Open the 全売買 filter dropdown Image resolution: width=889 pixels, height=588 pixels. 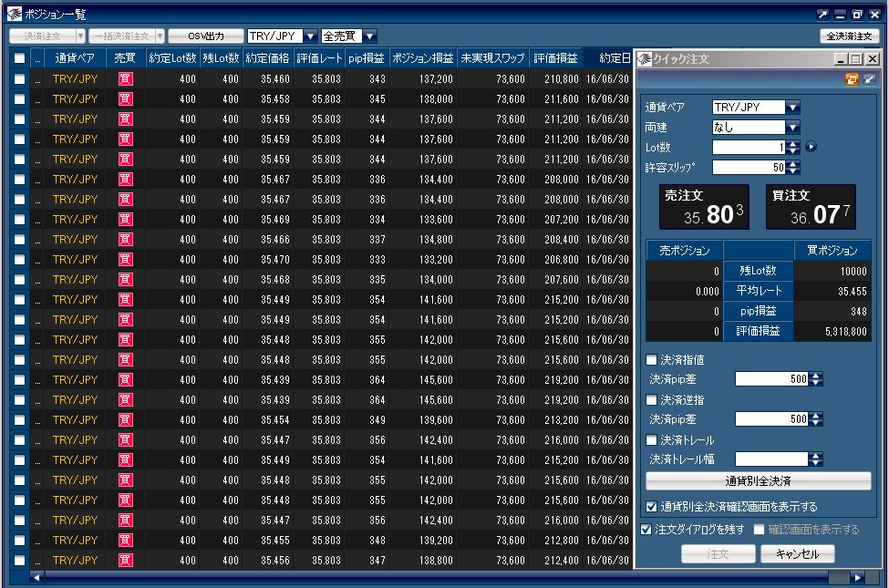pyautogui.click(x=369, y=36)
